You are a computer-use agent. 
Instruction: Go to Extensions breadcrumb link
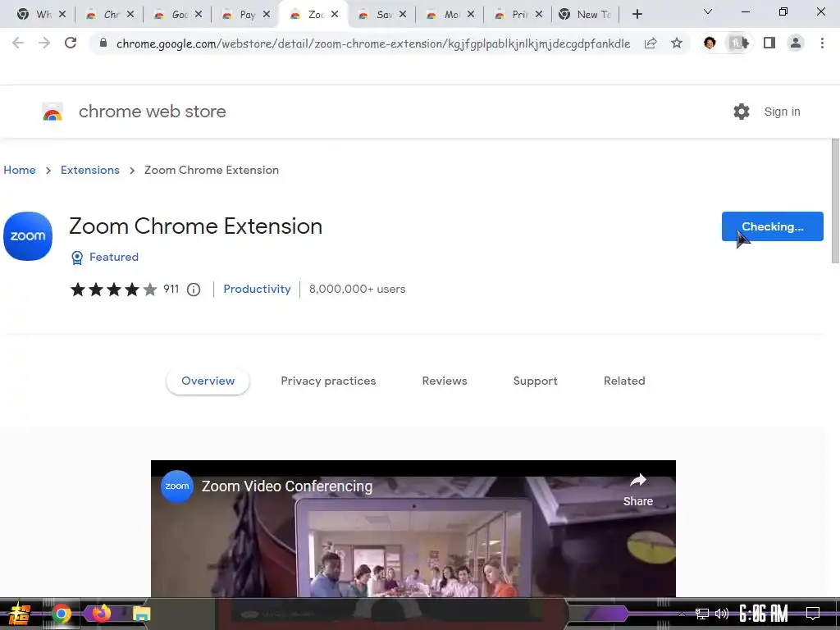(x=90, y=170)
